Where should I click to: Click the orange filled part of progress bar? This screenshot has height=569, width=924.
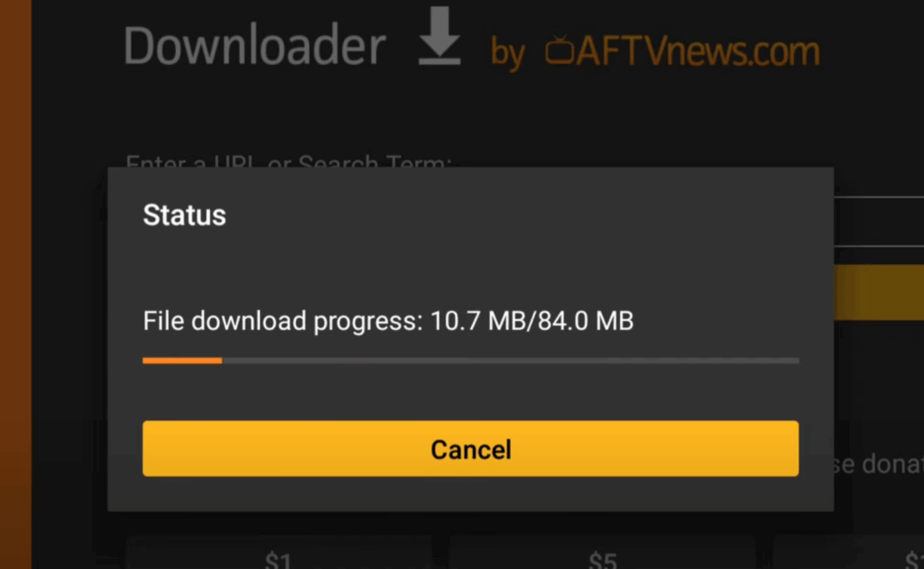pyautogui.click(x=182, y=361)
